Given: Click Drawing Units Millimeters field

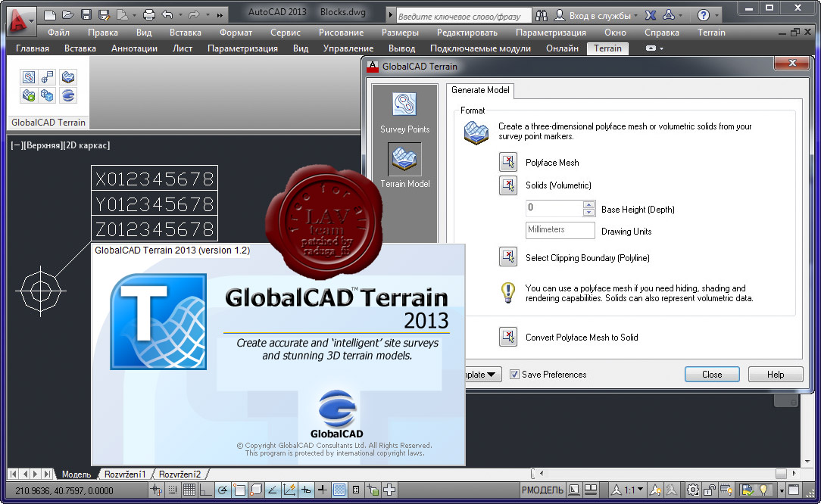Looking at the screenshot, I should [560, 230].
